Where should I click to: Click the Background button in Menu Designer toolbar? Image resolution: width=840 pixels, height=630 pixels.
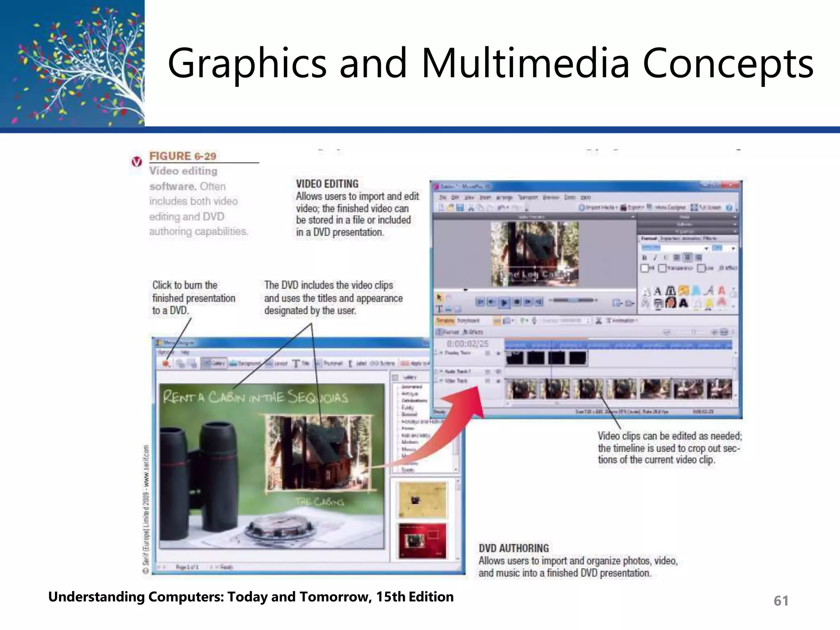pyautogui.click(x=245, y=363)
